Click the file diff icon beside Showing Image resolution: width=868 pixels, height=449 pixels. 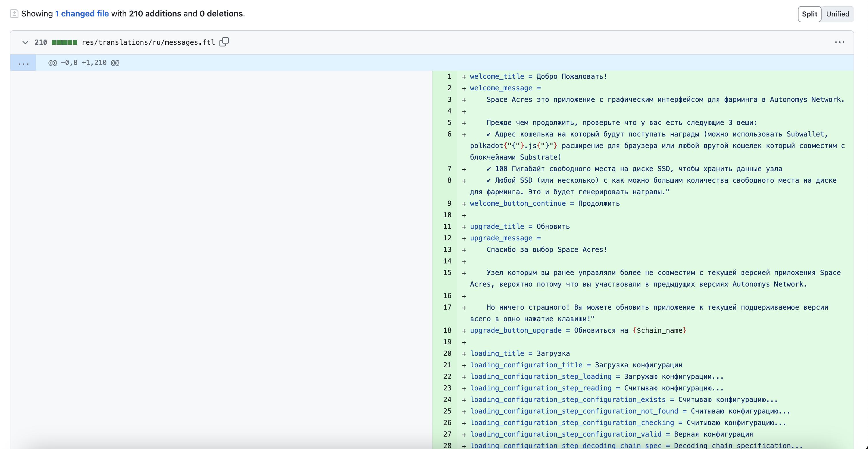(14, 14)
